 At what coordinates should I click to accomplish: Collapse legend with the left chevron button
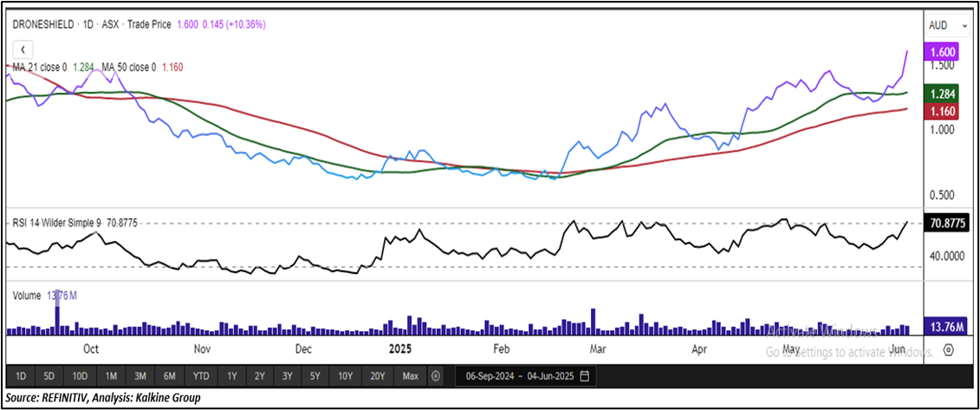[23, 49]
